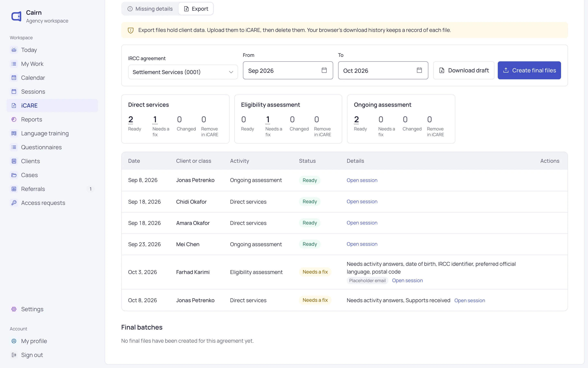Switch to the Missing details tab
The width and height of the screenshot is (588, 368).
pos(150,9)
